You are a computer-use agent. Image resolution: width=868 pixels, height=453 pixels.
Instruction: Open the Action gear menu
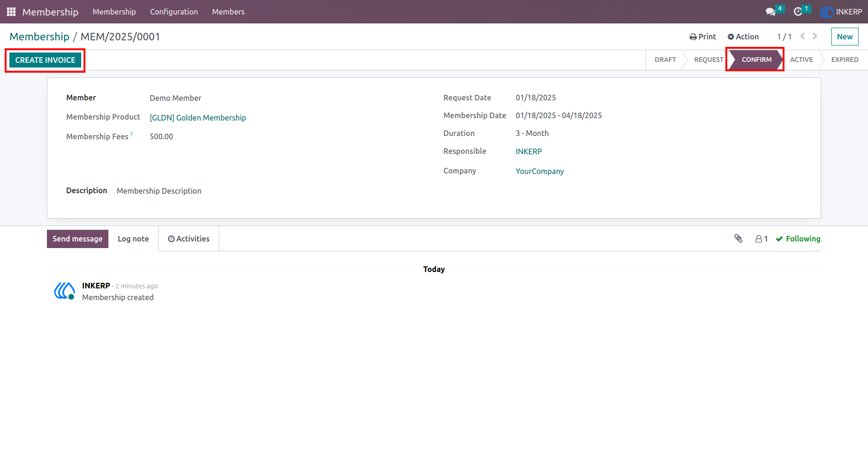point(743,37)
